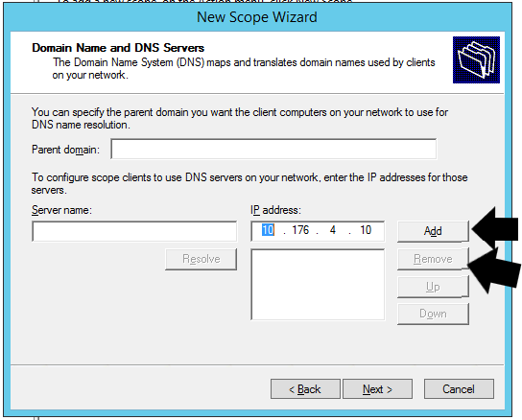Click the IP address label
The height and width of the screenshot is (420, 522).
click(275, 210)
